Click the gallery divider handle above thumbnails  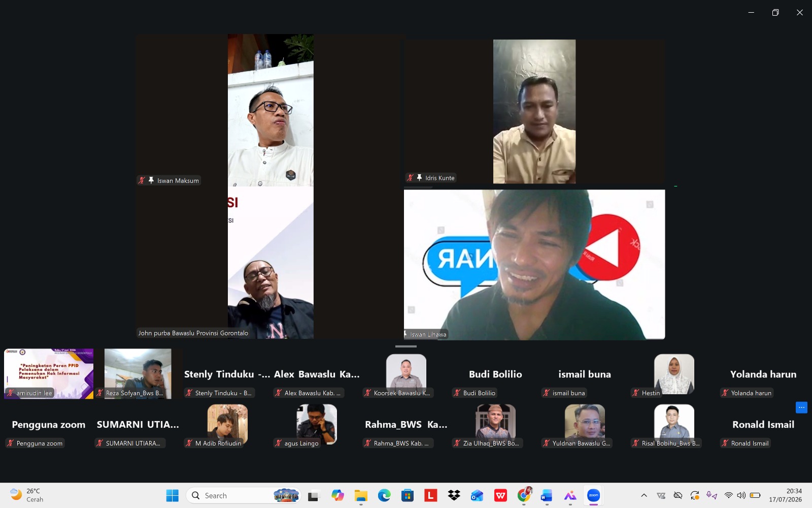406,346
